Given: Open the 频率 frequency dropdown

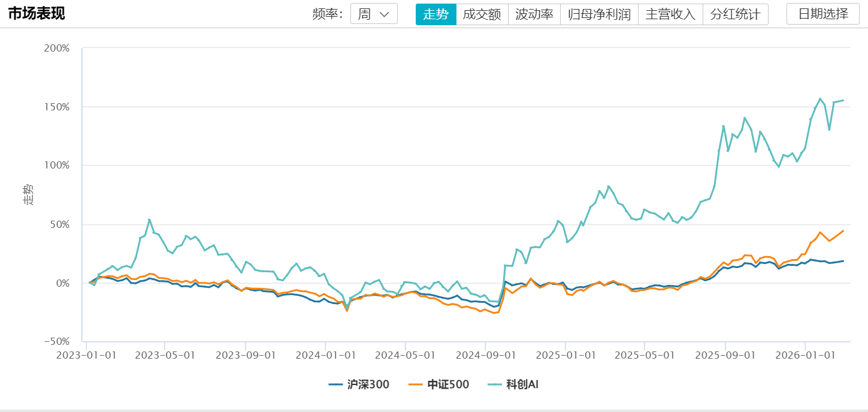Looking at the screenshot, I should [x=374, y=14].
